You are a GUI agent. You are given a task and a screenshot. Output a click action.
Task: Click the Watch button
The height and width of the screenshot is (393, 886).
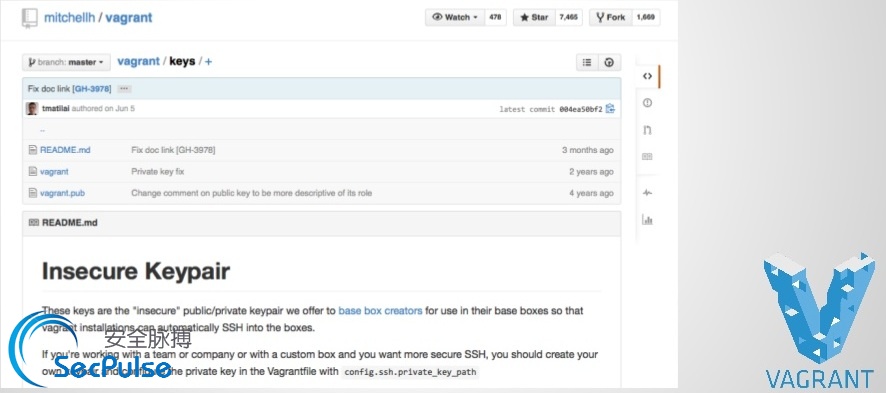click(455, 18)
